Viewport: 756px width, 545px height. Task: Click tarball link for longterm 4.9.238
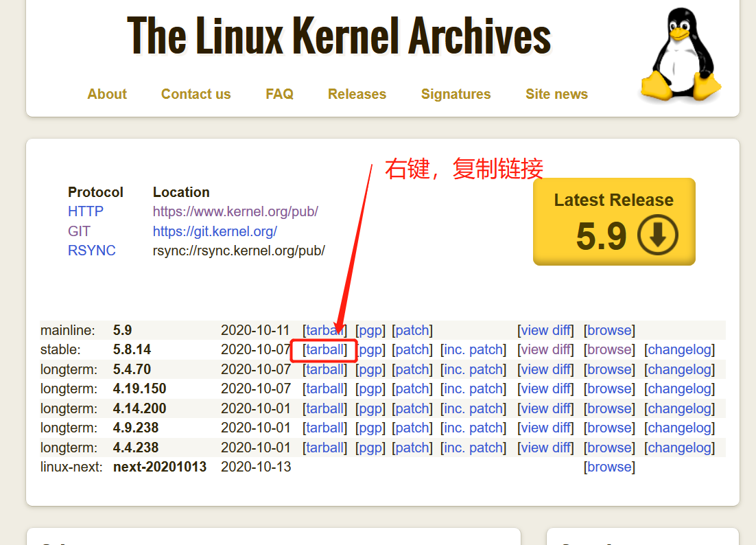click(x=325, y=428)
